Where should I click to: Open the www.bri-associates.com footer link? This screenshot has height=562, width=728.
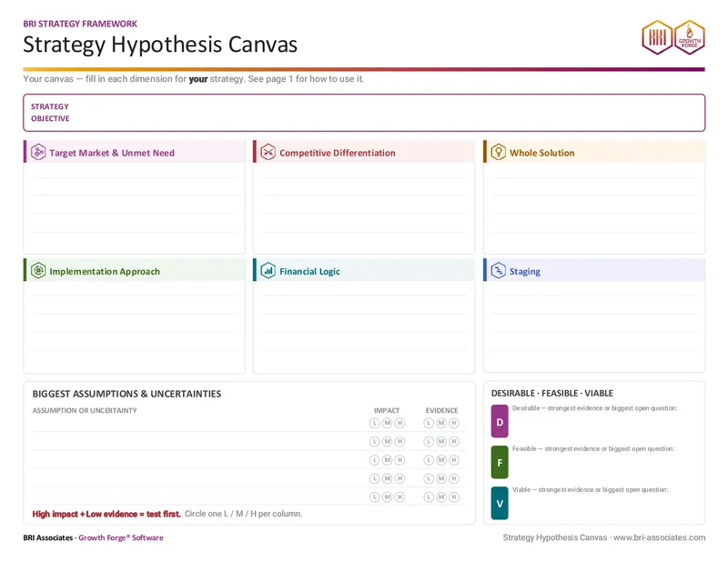pyautogui.click(x=659, y=537)
